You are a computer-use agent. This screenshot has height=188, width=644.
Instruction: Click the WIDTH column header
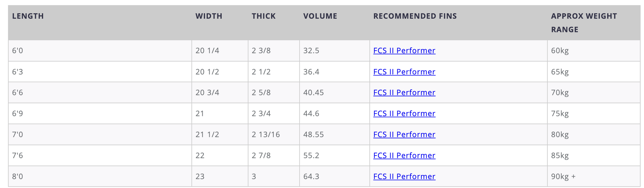coord(209,16)
